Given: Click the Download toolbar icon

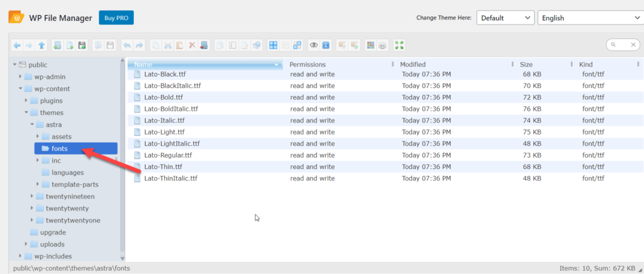Looking at the screenshot, I should click(110, 45).
